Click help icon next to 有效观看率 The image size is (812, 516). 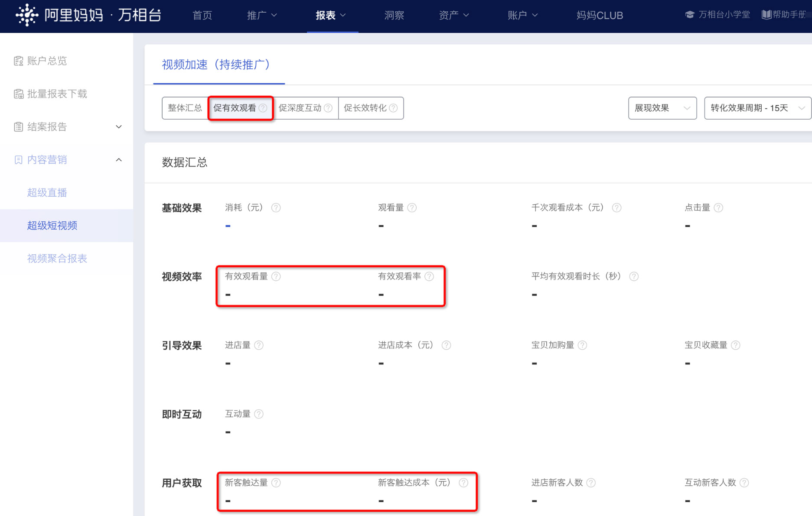point(429,276)
